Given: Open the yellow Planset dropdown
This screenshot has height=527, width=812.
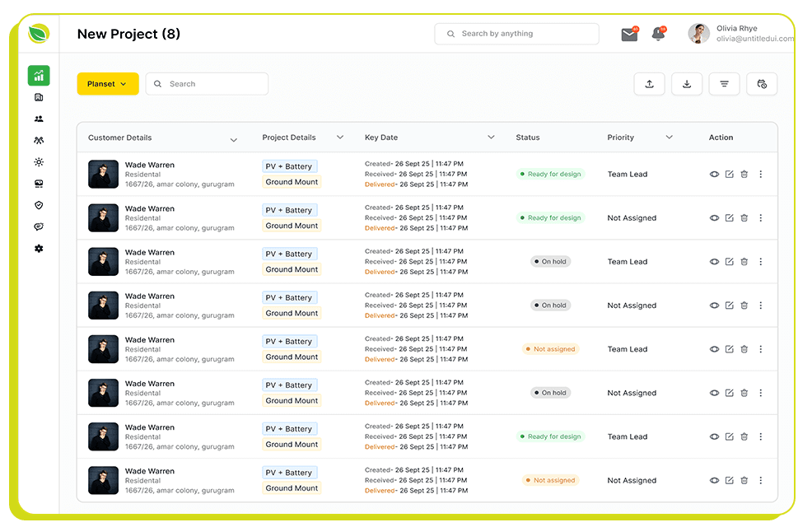Looking at the screenshot, I should click(108, 84).
